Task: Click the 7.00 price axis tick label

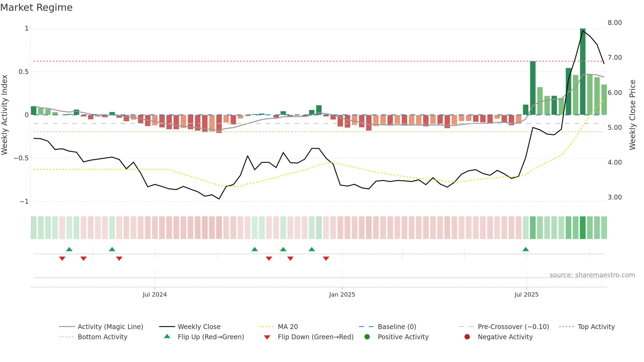Action: pos(615,58)
